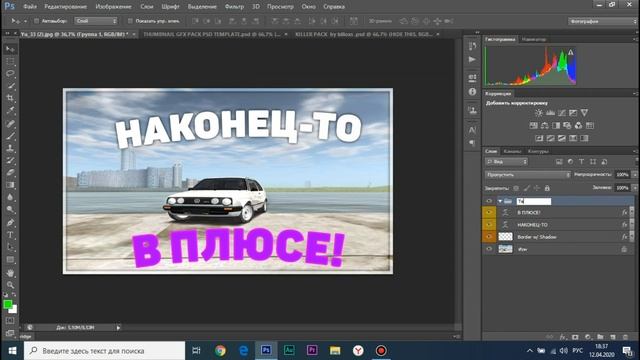Select the Move tool
The height and width of the screenshot is (360, 640).
10,49
